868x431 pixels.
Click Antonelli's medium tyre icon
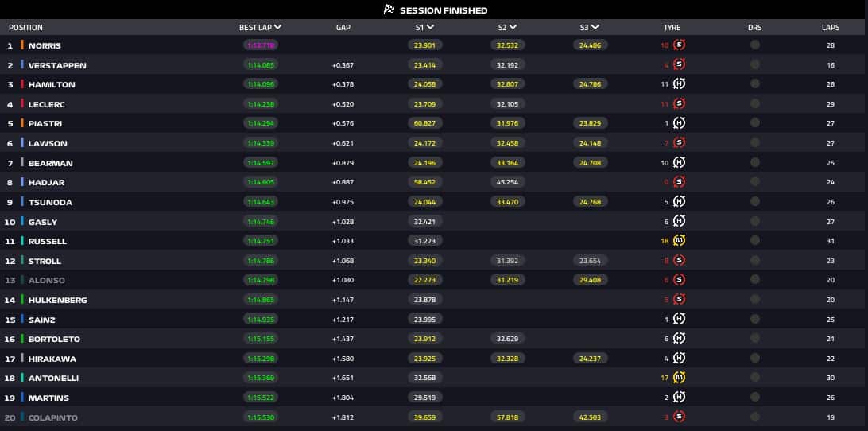coord(680,378)
